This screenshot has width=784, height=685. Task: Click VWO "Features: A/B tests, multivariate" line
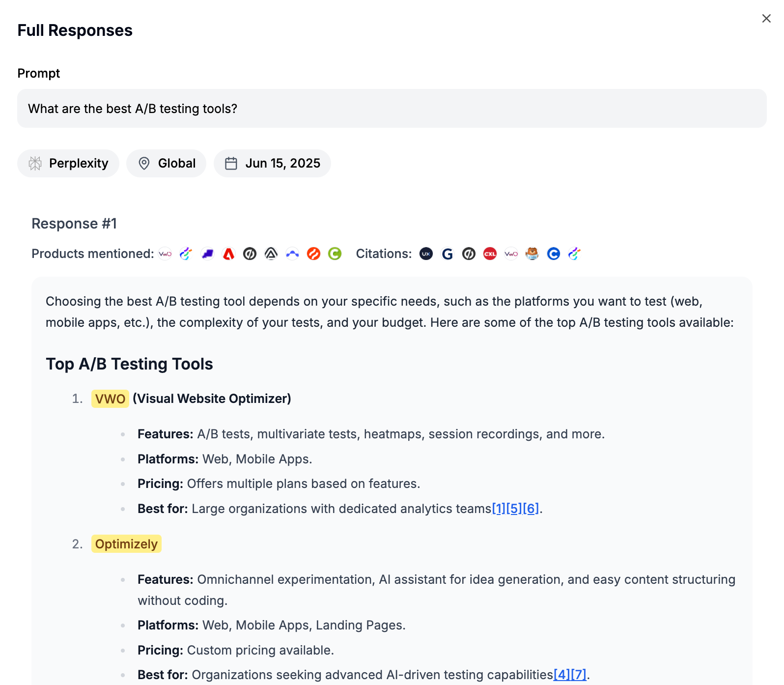[x=371, y=434]
